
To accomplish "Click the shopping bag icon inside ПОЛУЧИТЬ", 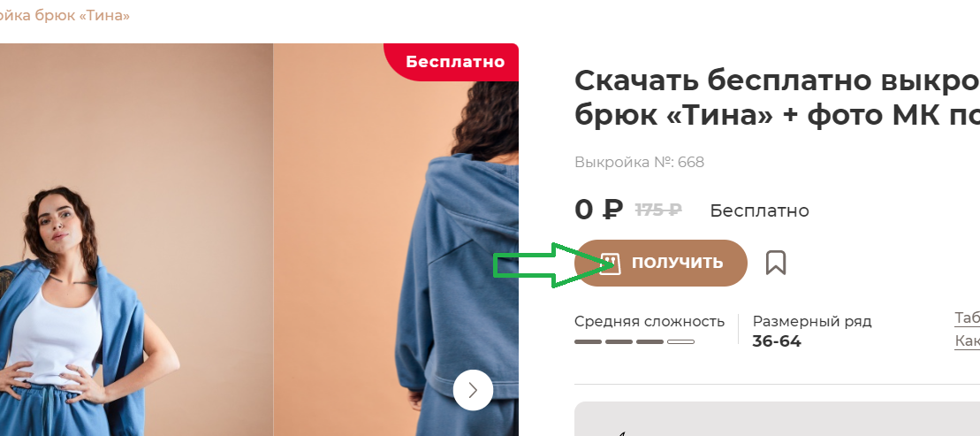I will (x=610, y=264).
